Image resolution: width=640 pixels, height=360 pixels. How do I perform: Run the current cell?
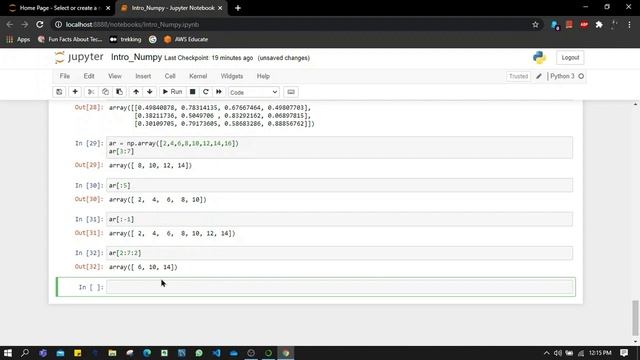[x=172, y=92]
